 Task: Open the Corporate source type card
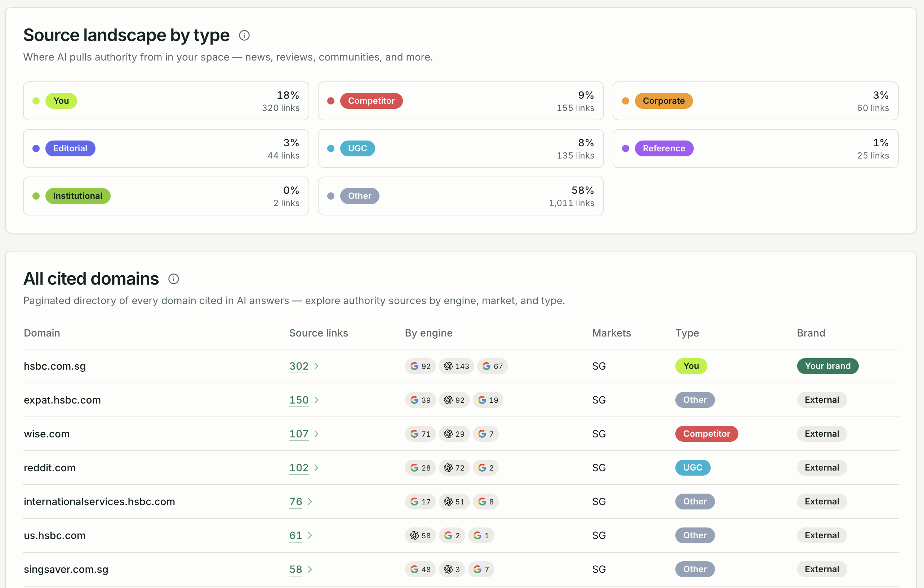point(755,101)
